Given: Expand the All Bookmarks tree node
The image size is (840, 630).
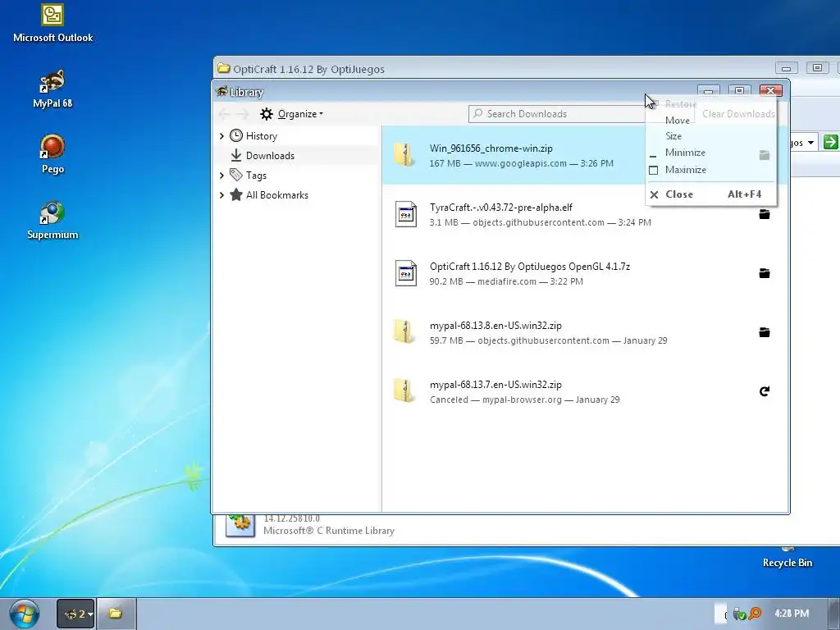Looking at the screenshot, I should (221, 195).
